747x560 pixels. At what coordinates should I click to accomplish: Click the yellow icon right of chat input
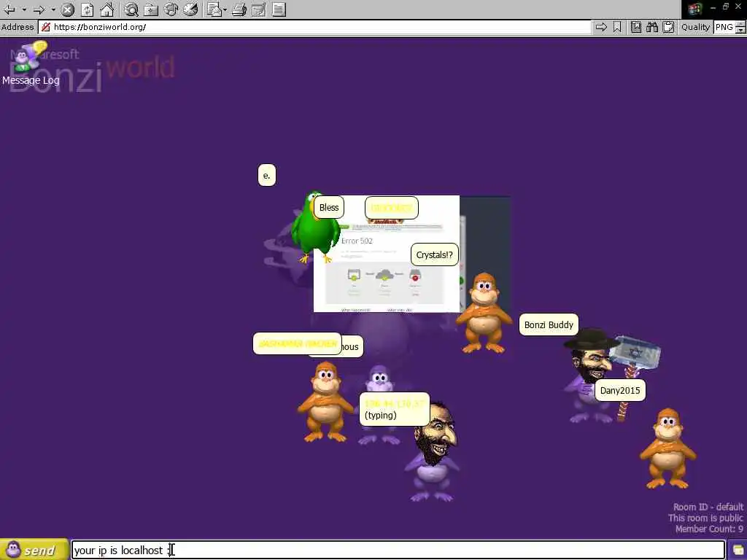click(x=738, y=551)
